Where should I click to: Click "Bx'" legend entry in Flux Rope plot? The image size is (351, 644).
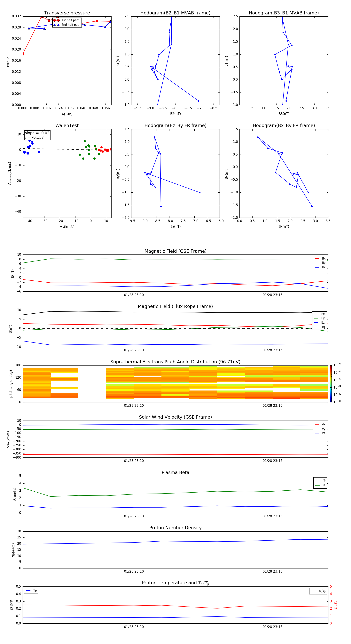(x=320, y=314)
